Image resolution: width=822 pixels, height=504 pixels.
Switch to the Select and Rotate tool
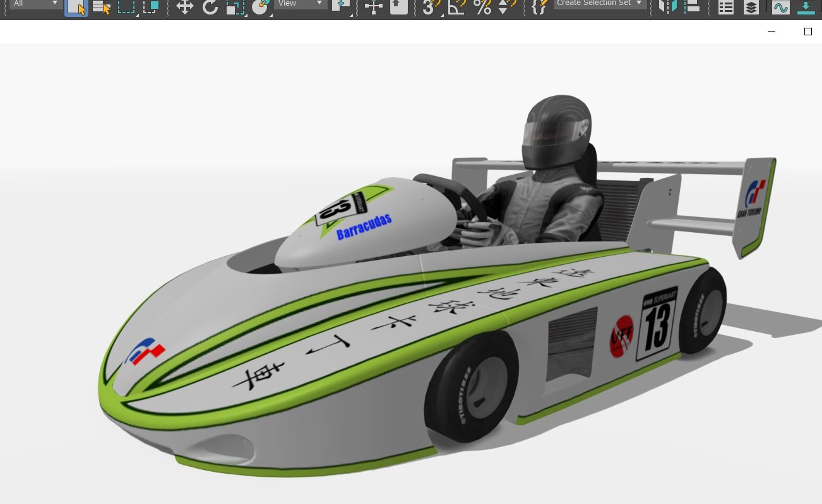click(x=210, y=7)
